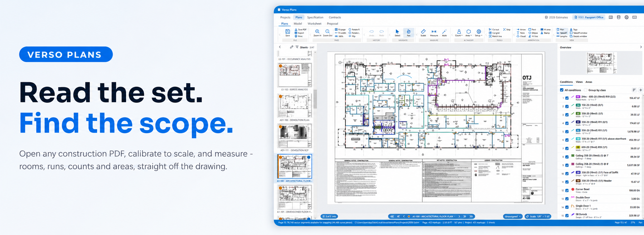The width and height of the screenshot is (644, 235).
Task: Click the 0001 Passport Office project button
Action: click(589, 17)
